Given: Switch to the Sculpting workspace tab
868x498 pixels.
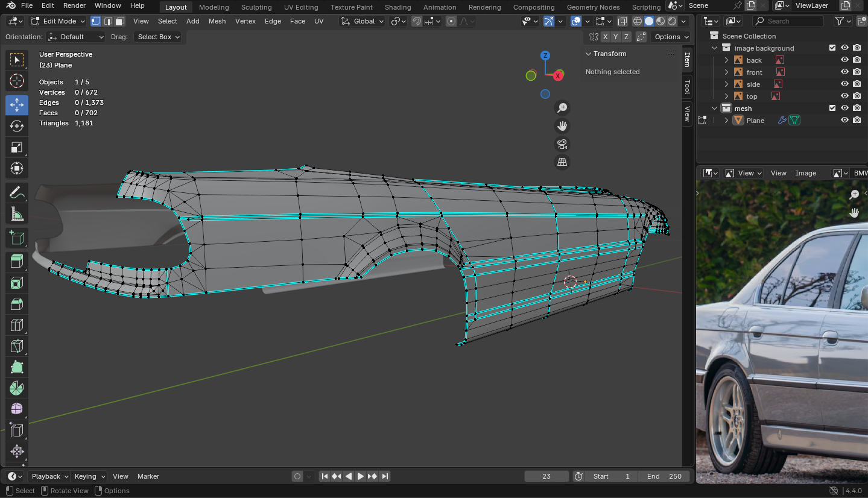Looking at the screenshot, I should [x=256, y=7].
